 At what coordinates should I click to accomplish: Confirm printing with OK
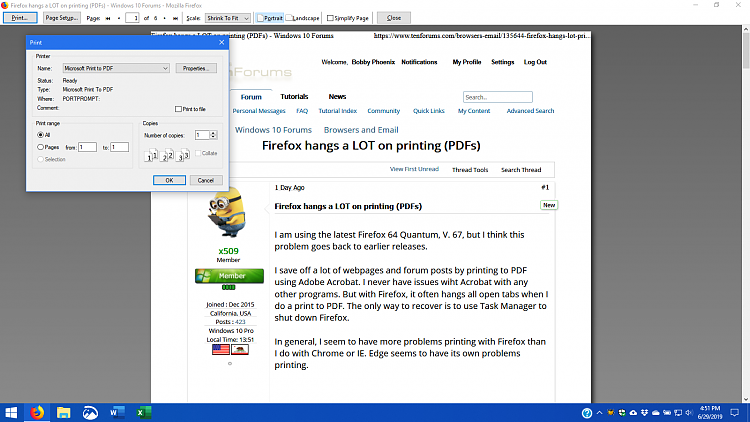click(169, 180)
